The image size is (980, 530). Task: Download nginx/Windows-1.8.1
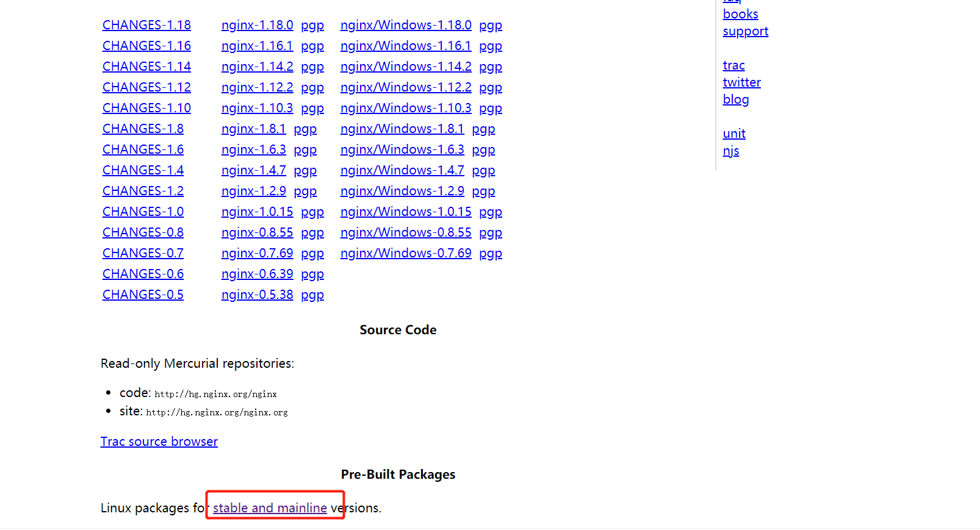(x=402, y=129)
